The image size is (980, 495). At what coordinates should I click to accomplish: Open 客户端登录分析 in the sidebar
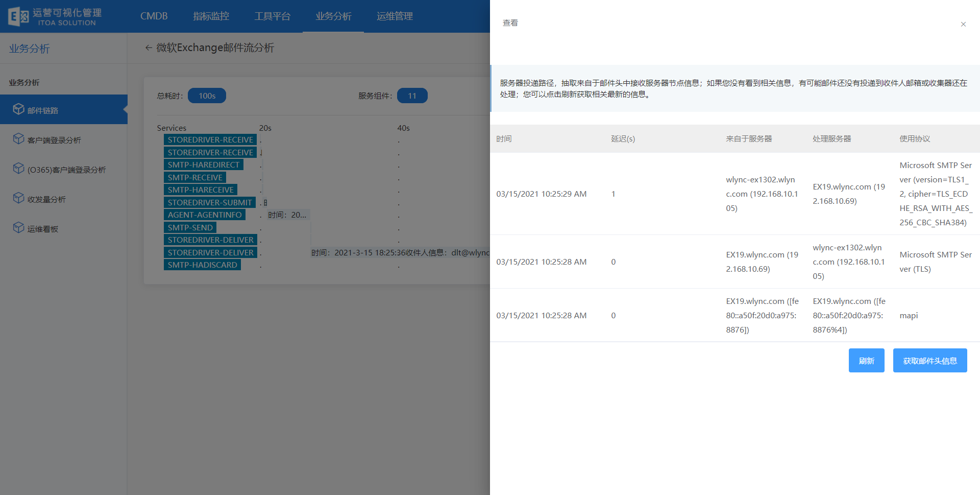coord(64,139)
